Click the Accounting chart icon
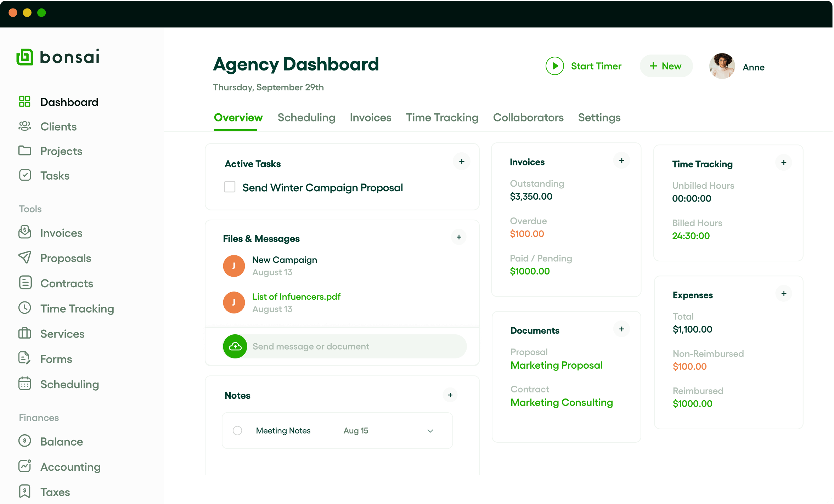834x504 pixels. [25, 466]
